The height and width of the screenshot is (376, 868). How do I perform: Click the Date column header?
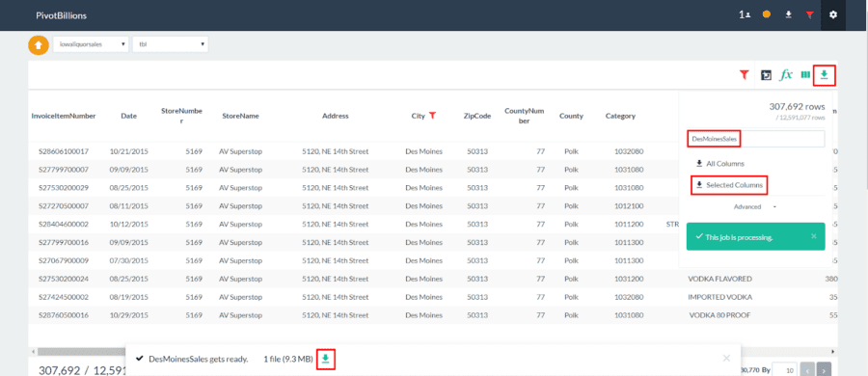coord(129,116)
